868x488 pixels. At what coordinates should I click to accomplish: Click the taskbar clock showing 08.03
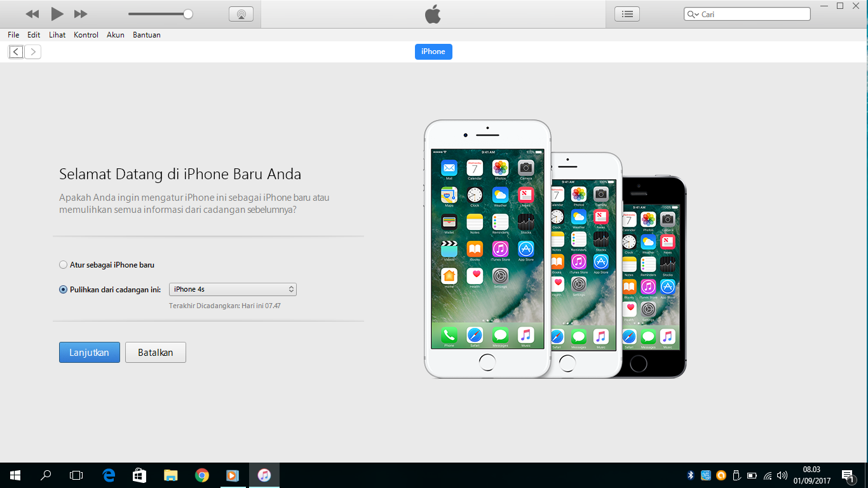pyautogui.click(x=812, y=475)
